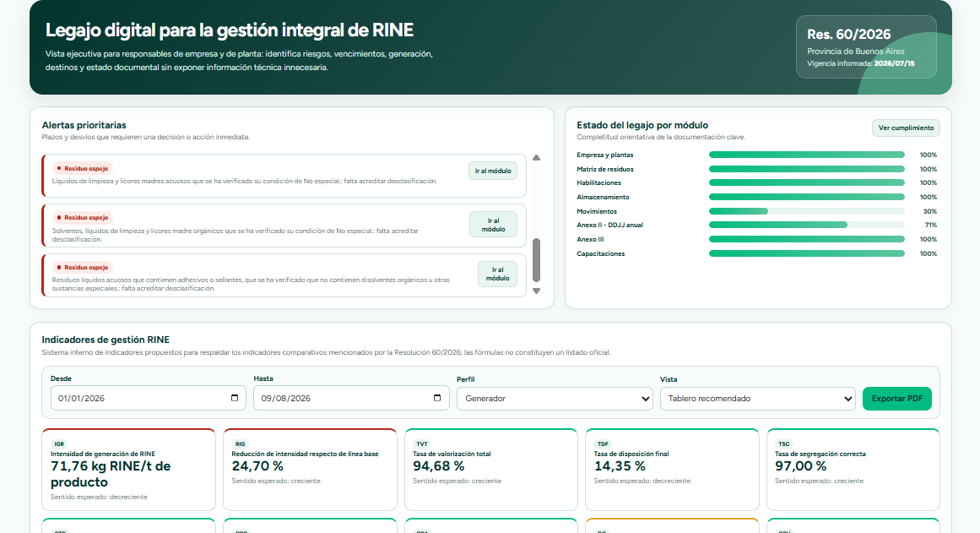Click Residuo espejo tag on Solventes alert

(83, 218)
